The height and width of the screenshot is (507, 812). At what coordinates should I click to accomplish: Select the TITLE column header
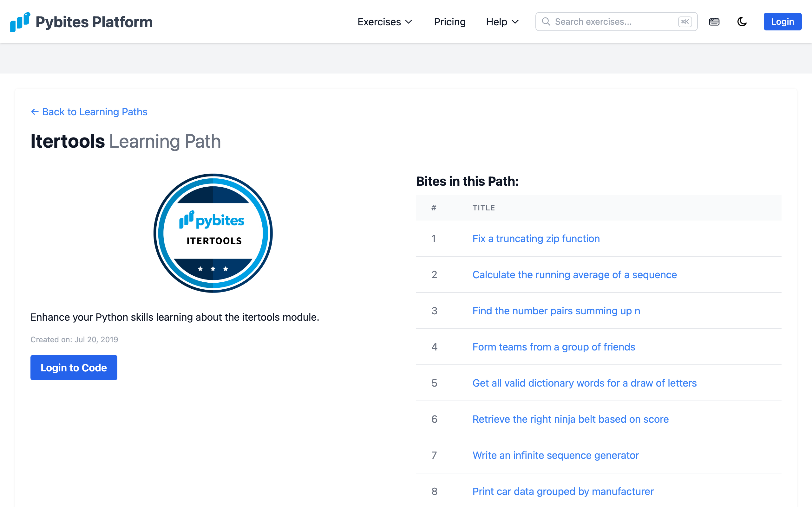click(x=483, y=208)
